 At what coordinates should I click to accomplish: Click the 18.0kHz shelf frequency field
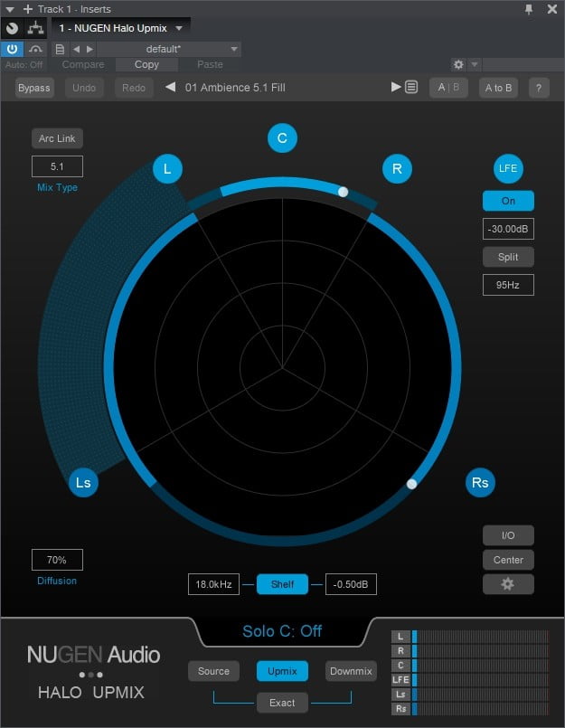(x=213, y=584)
